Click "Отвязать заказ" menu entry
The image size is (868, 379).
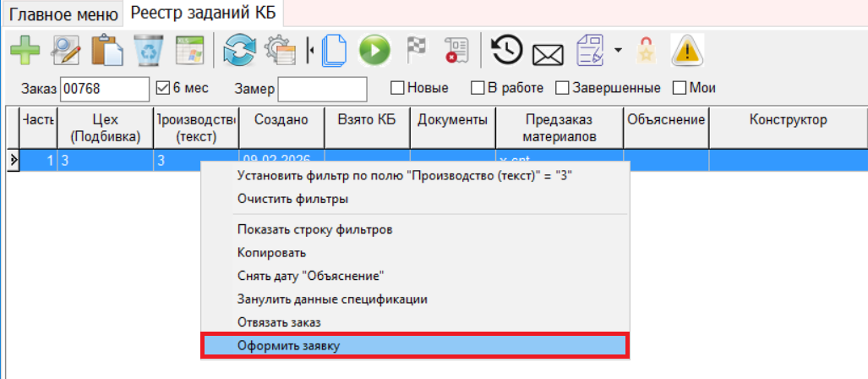pos(279,322)
